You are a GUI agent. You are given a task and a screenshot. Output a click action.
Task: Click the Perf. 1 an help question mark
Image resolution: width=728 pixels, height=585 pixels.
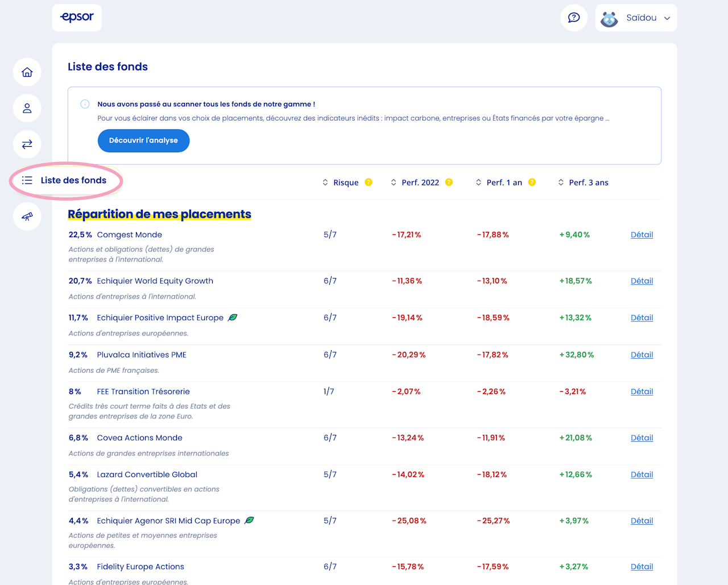(x=532, y=182)
